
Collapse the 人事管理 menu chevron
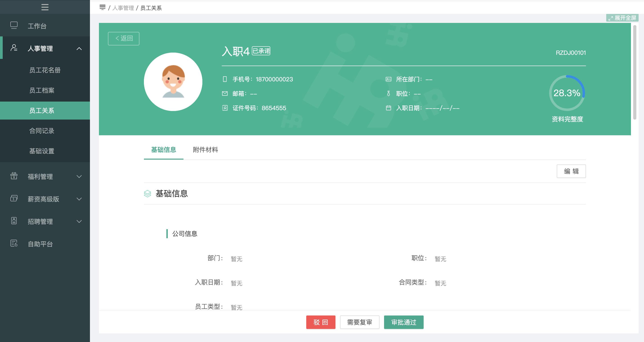point(79,49)
